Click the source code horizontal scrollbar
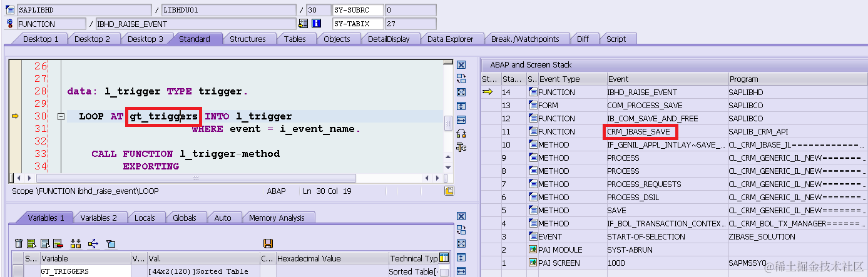This screenshot has width=868, height=277. click(x=195, y=178)
